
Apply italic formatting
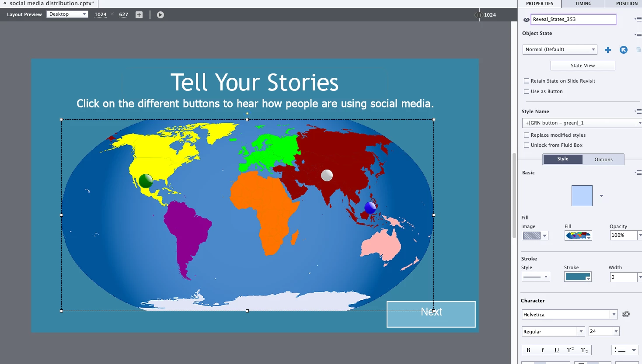click(x=542, y=350)
